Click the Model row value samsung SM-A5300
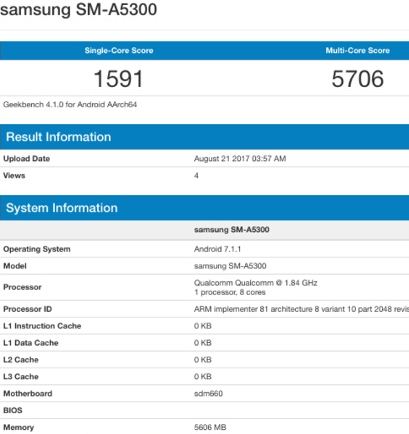 230,266
